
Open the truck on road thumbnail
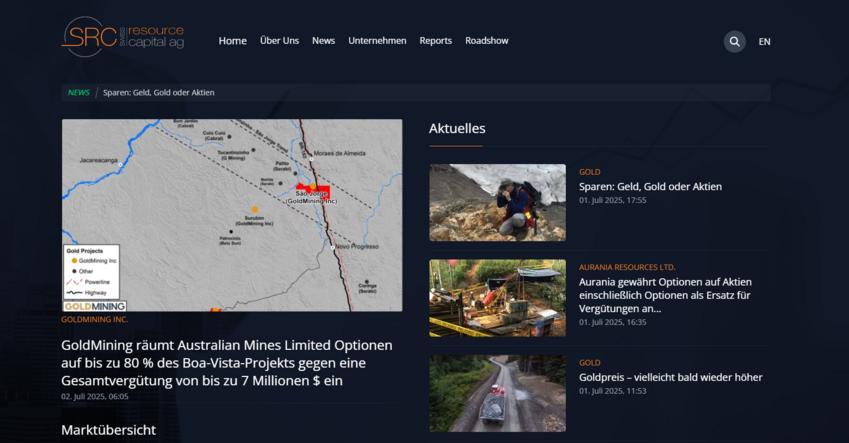pyautogui.click(x=498, y=393)
